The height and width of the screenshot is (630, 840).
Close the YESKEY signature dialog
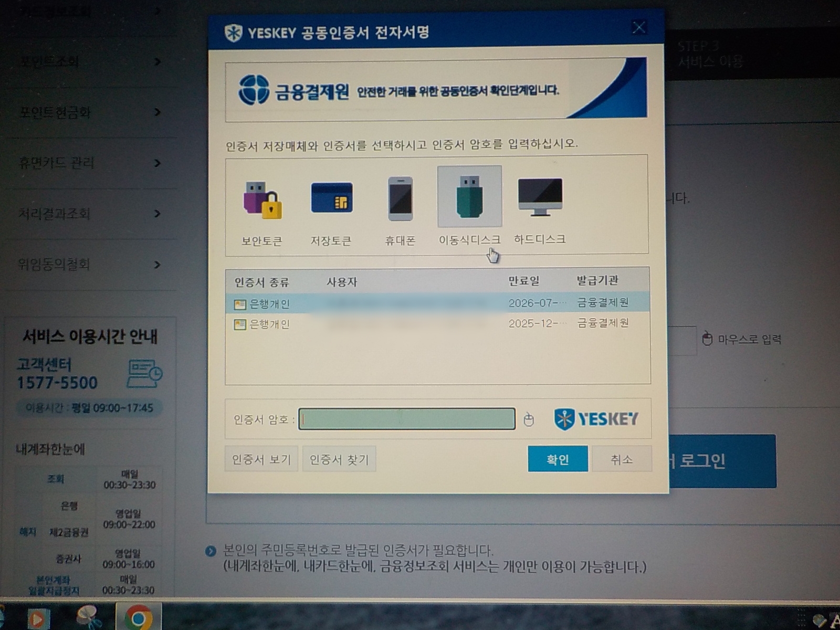[x=639, y=27]
